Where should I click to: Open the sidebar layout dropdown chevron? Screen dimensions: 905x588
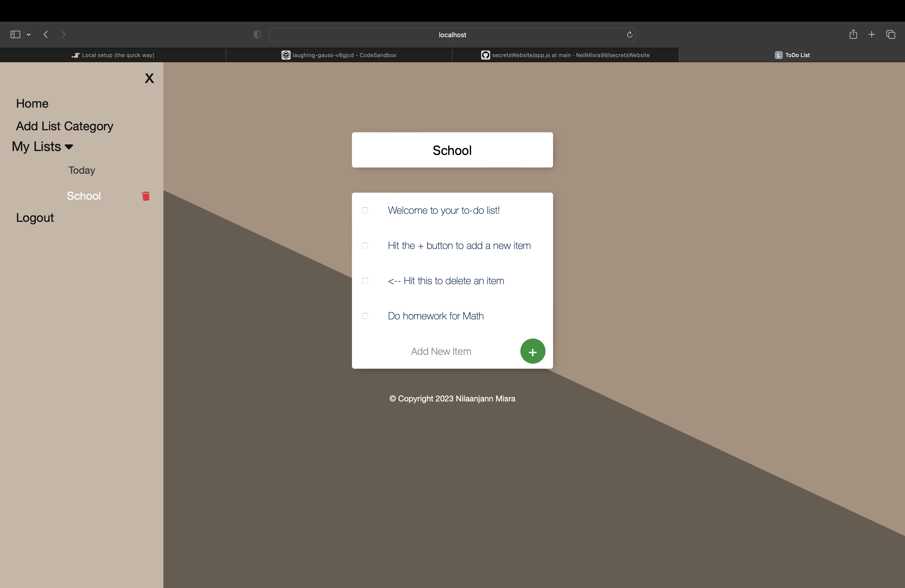(x=29, y=35)
